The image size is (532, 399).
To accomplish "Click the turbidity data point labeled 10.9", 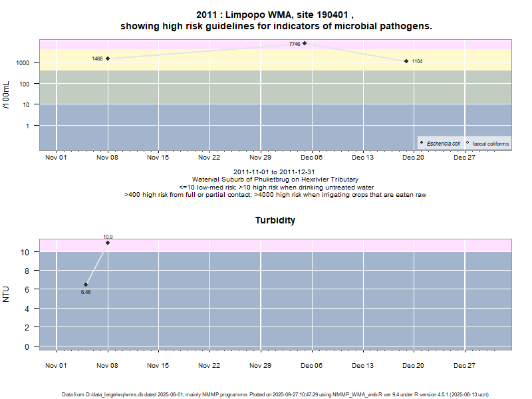I will point(108,243).
